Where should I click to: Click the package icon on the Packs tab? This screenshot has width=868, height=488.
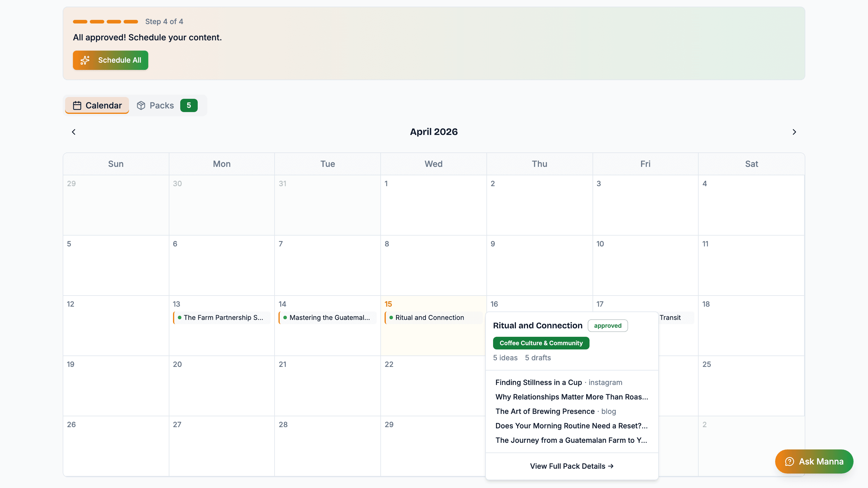click(x=141, y=105)
